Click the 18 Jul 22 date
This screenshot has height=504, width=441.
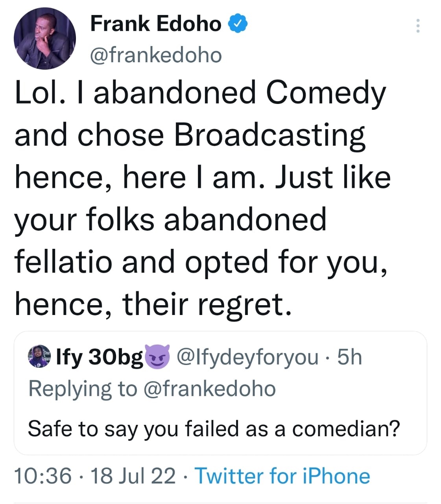[x=133, y=476]
